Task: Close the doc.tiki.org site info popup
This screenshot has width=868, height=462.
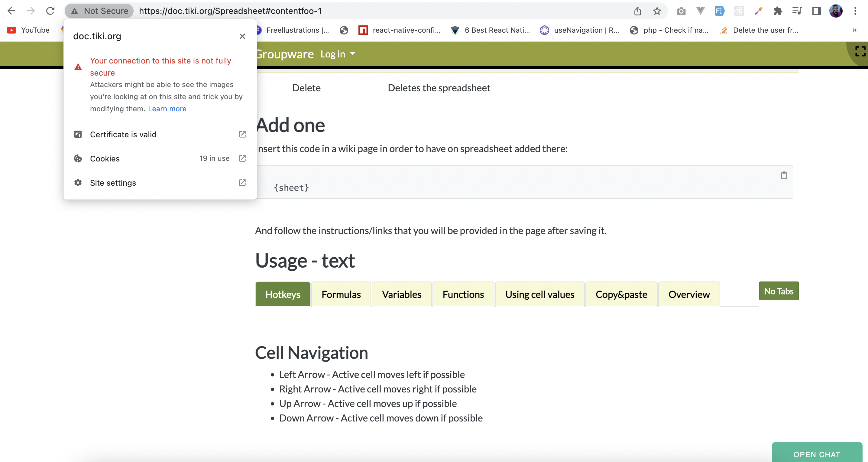Action: pos(242,36)
